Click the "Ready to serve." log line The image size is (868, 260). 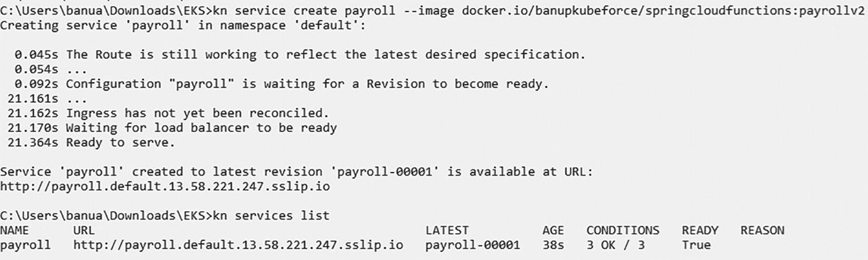tap(120, 143)
